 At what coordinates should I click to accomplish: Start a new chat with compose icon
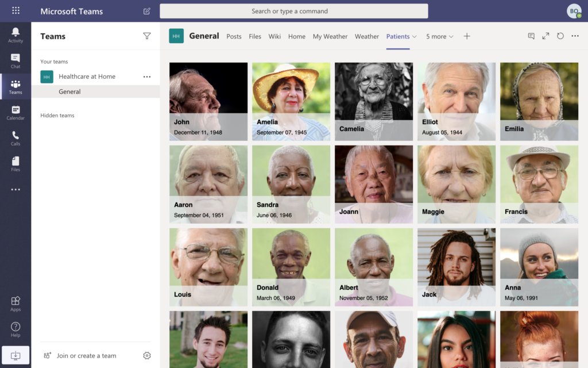tap(146, 11)
